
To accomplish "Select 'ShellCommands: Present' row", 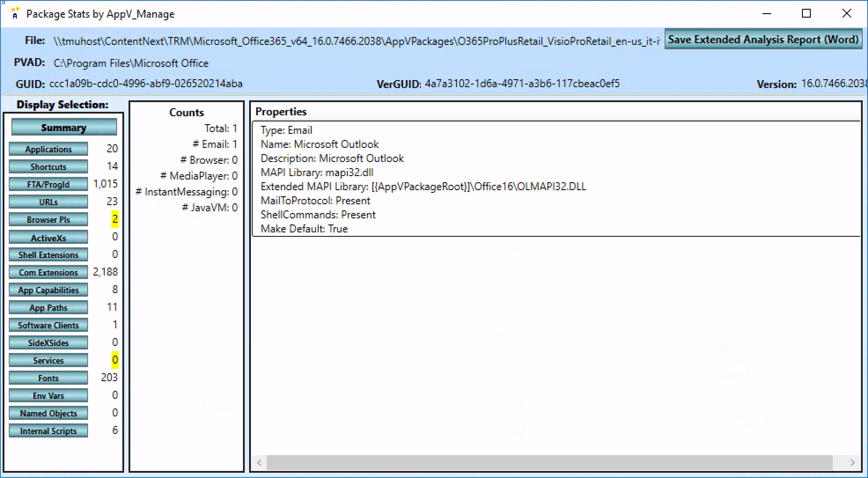I will coord(318,215).
